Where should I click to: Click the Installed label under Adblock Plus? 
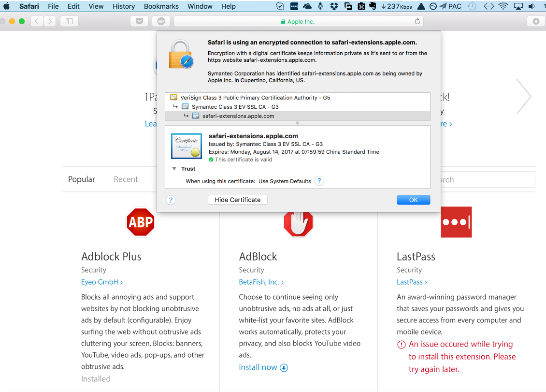(96, 379)
